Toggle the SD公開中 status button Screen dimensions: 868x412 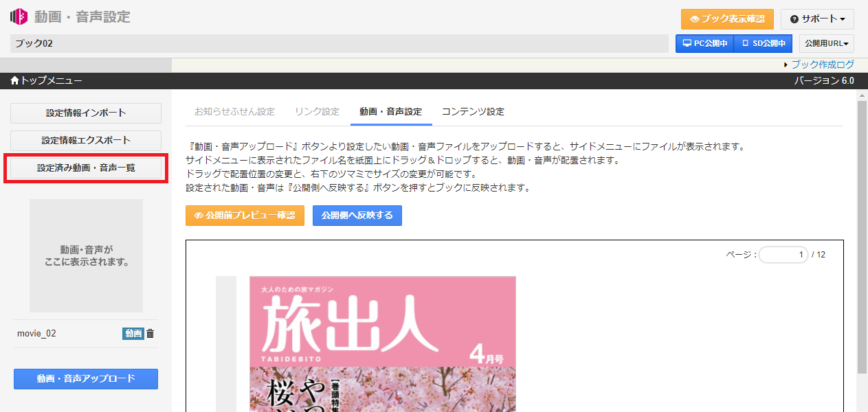[763, 44]
